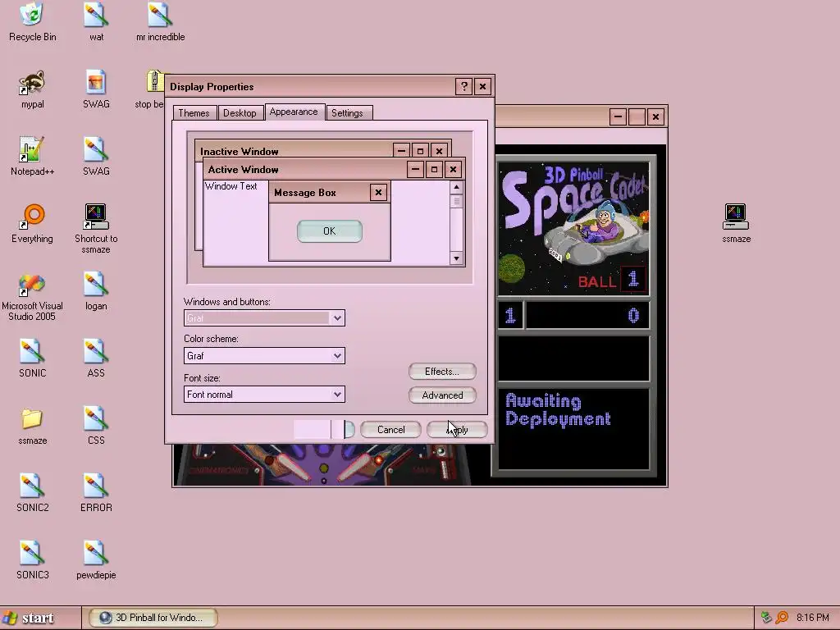Click the Display Properties help question-mark button
This screenshot has width=840, height=630.
(x=464, y=86)
